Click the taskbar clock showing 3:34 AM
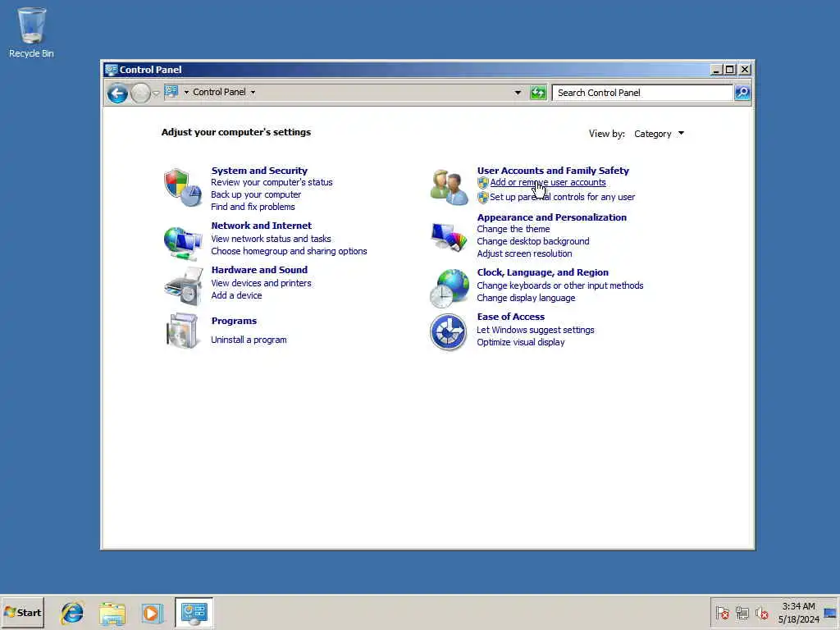The height and width of the screenshot is (630, 840). 798,613
